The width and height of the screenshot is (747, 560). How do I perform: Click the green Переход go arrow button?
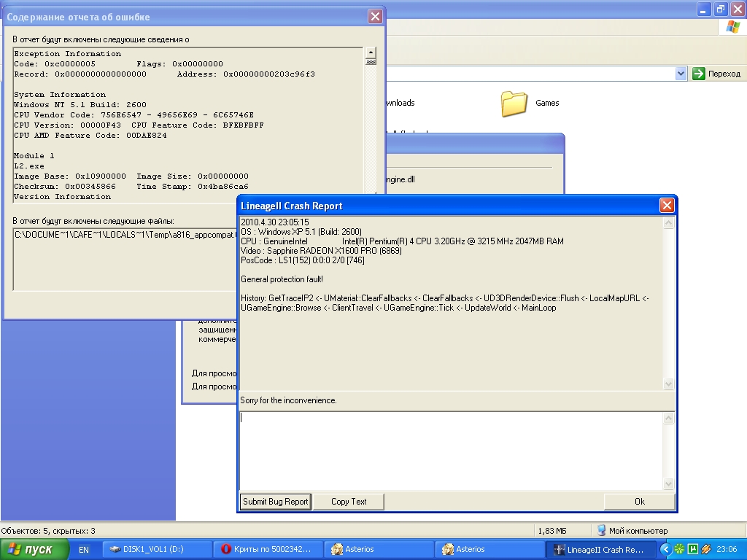pyautogui.click(x=698, y=74)
